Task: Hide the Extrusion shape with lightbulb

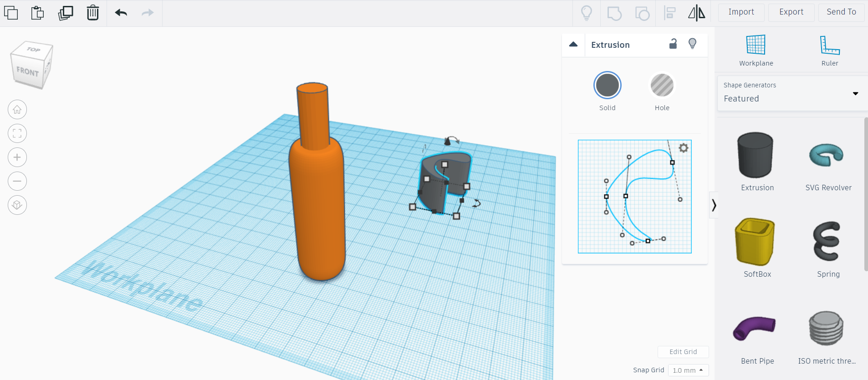Action: tap(692, 44)
